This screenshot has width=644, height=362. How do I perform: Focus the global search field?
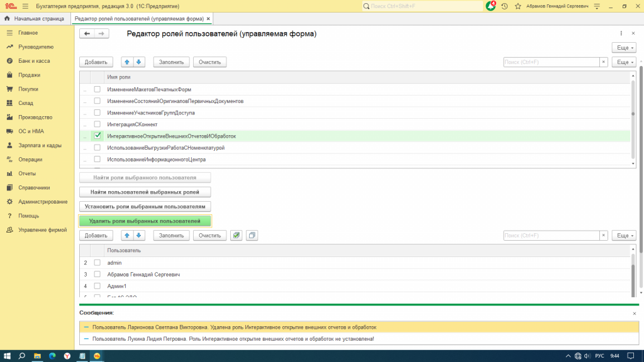pos(422,6)
